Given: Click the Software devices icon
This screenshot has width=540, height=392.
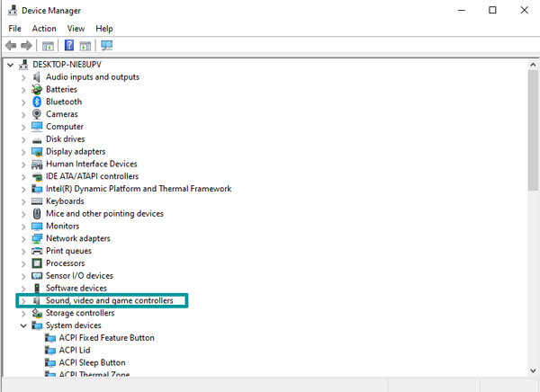Looking at the screenshot, I should tap(37, 288).
